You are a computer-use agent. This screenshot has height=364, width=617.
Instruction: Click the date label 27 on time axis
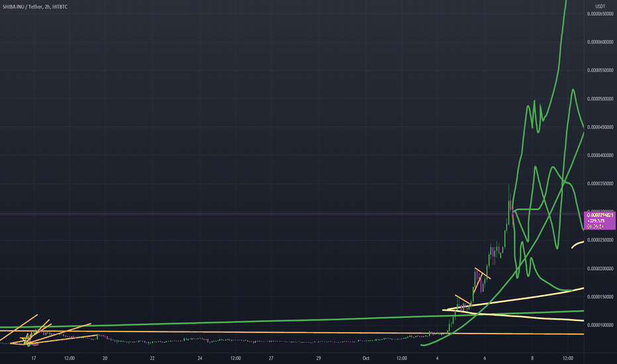(x=271, y=358)
